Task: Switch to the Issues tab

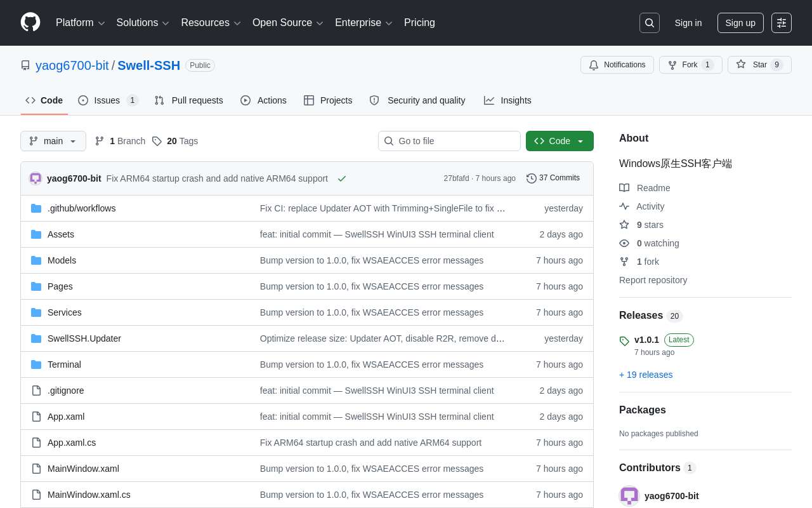Action: click(x=108, y=100)
